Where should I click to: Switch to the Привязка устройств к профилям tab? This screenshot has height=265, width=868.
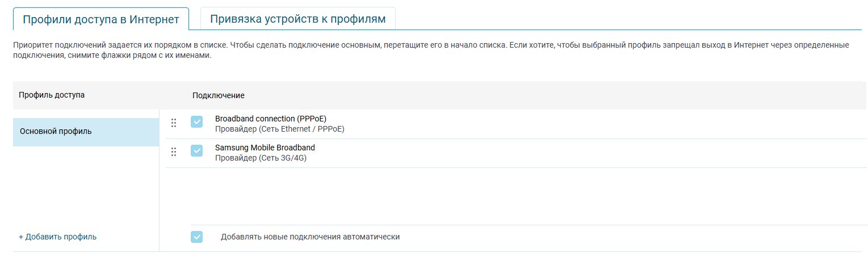click(x=297, y=19)
